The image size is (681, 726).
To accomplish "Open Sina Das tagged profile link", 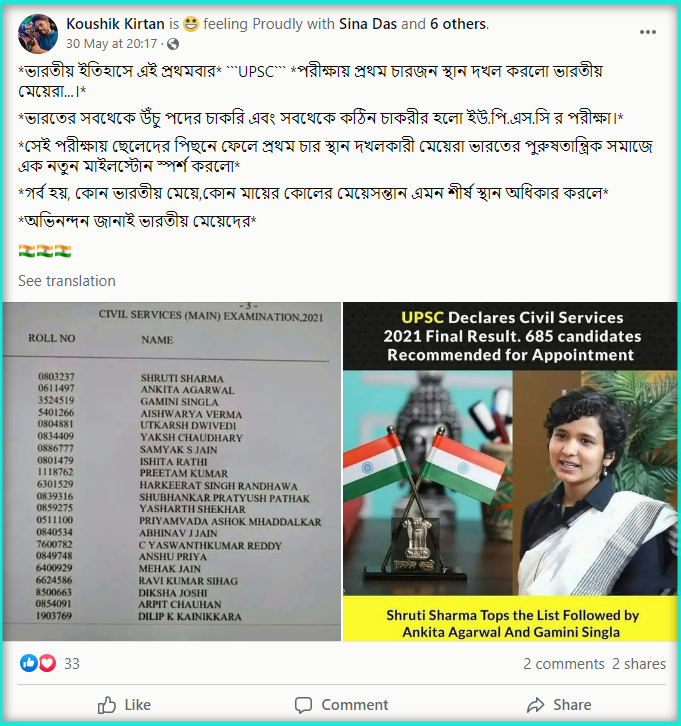I will pos(368,24).
